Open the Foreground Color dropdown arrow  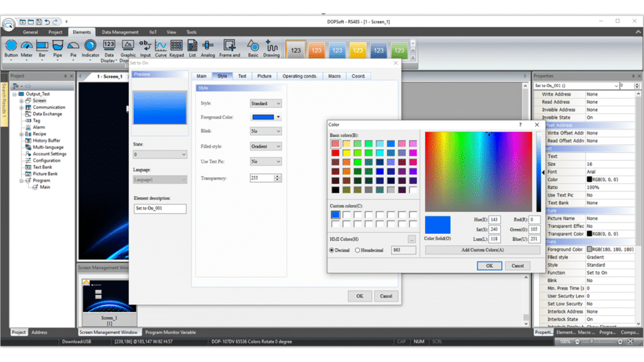pyautogui.click(x=278, y=117)
